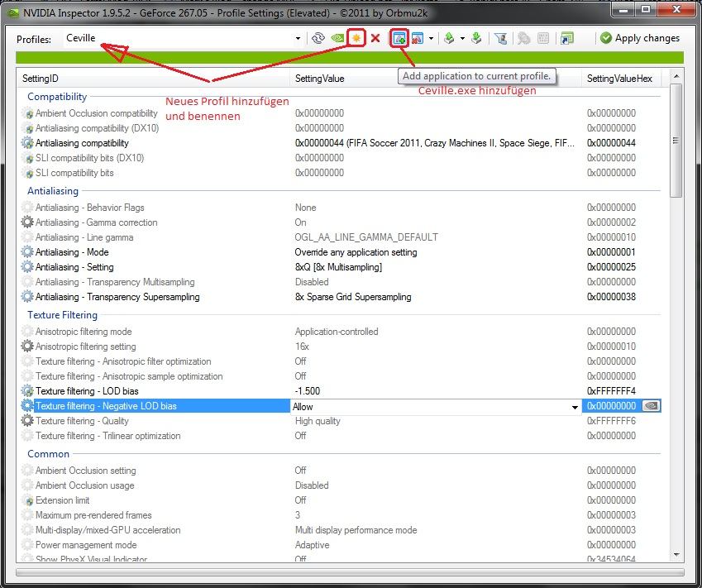Click OGL_AA_LINE_GAMMA_DEFAULT value
The image size is (702, 588).
[x=366, y=237]
